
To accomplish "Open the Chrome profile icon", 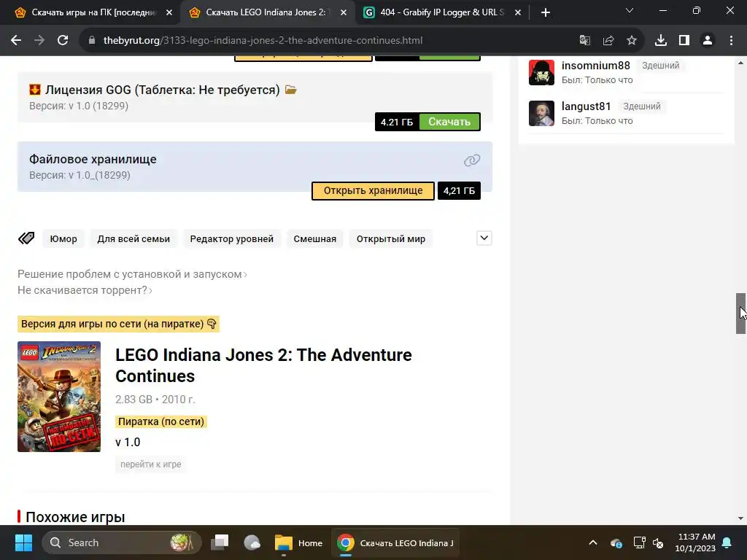I will [x=708, y=41].
